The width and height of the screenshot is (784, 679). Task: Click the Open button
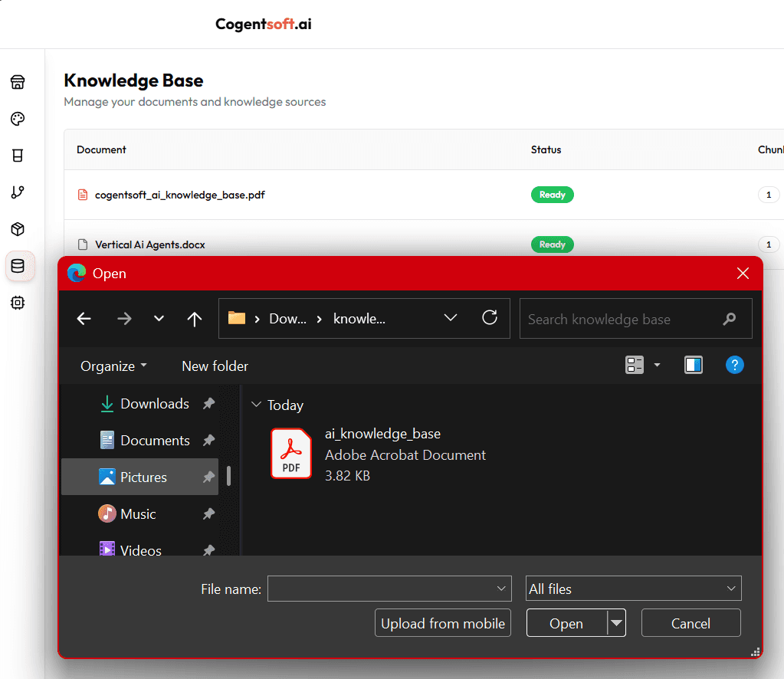point(566,623)
